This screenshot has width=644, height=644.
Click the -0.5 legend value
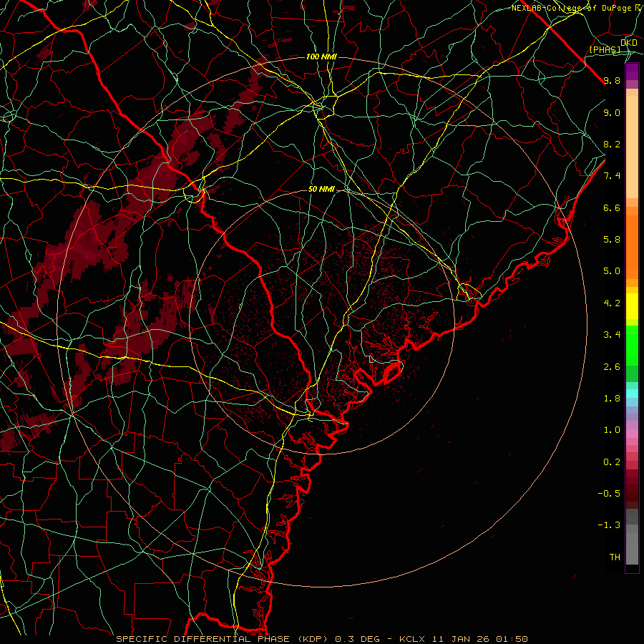click(x=609, y=494)
